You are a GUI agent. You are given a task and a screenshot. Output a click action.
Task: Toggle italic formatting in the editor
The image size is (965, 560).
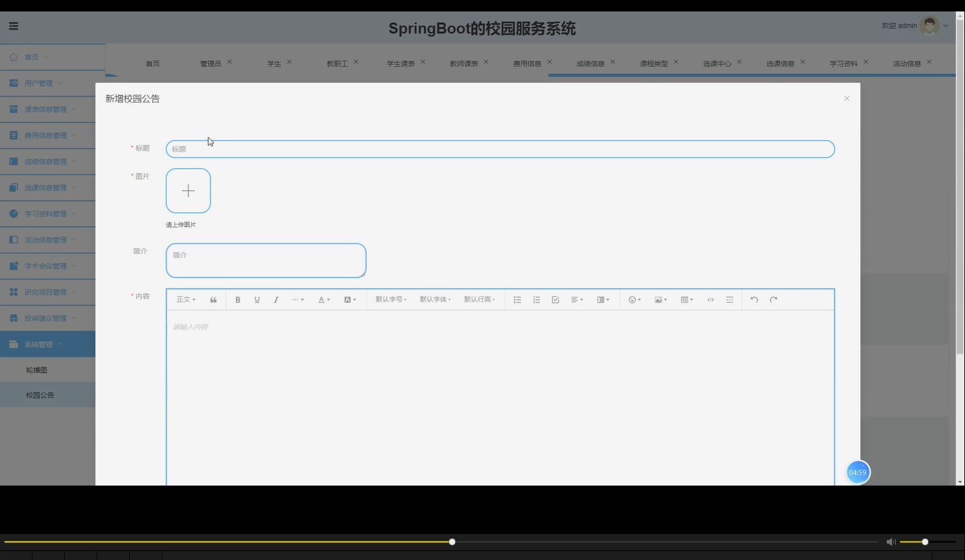[x=276, y=300]
